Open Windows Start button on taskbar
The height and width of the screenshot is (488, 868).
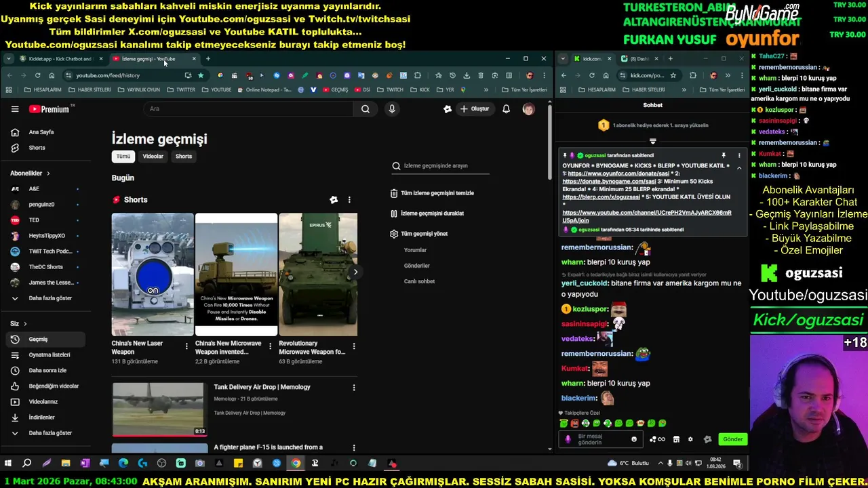(8, 464)
